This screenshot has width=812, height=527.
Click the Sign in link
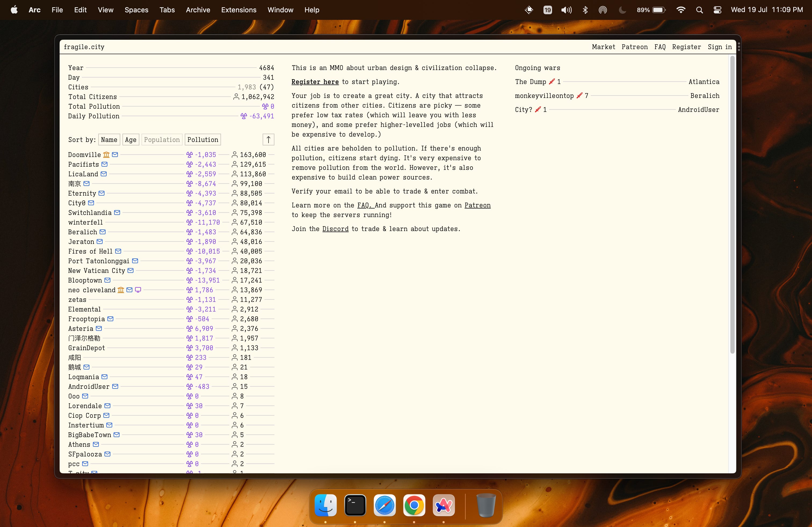click(x=720, y=47)
